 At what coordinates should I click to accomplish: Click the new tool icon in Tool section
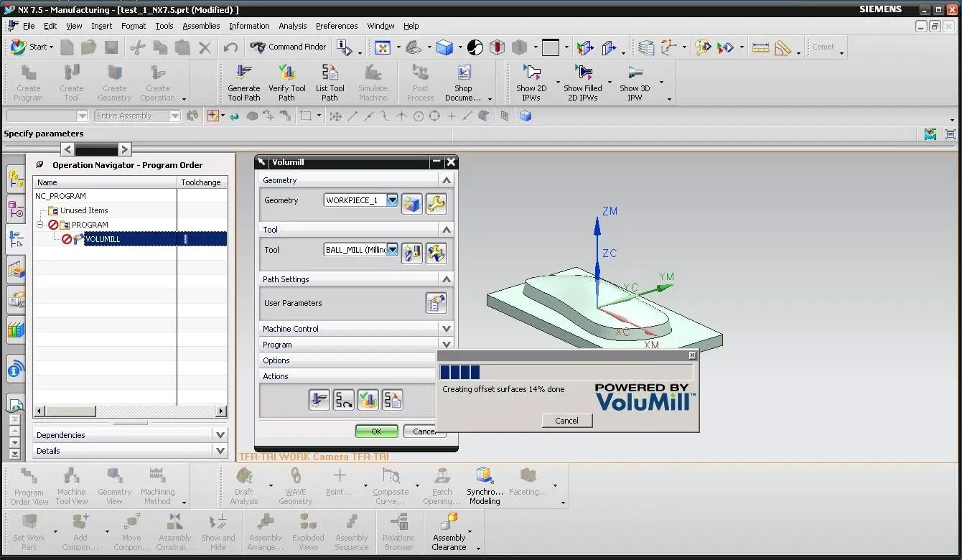click(x=411, y=253)
